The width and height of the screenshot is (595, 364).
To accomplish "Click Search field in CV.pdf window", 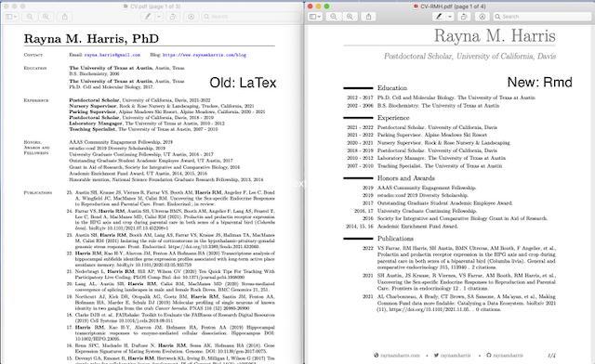I will [x=251, y=17].
